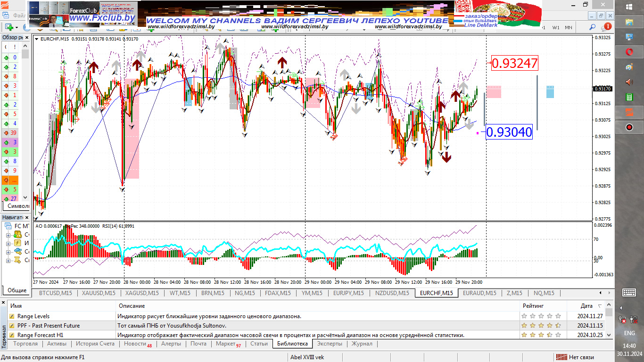The width and height of the screenshot is (644, 362).
Task: Open the Calculator taskbar icon
Action: (x=629, y=97)
